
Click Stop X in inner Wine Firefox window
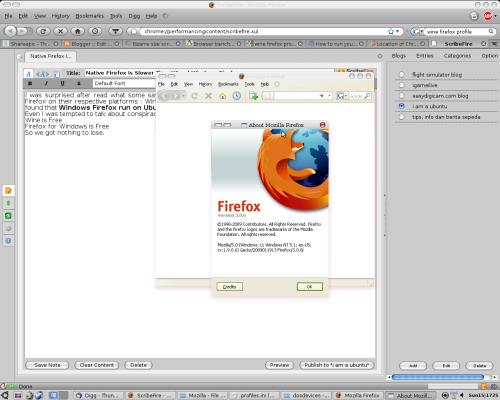pos(209,96)
